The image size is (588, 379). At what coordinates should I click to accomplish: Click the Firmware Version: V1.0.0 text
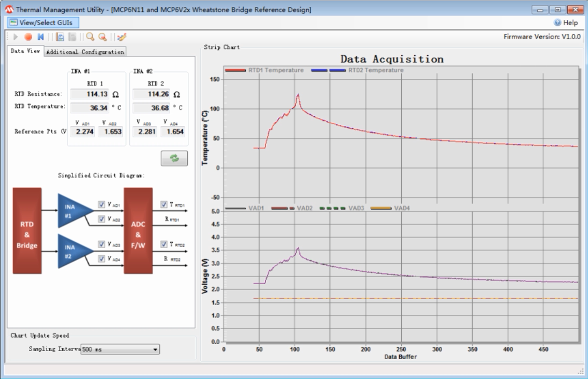coord(542,37)
